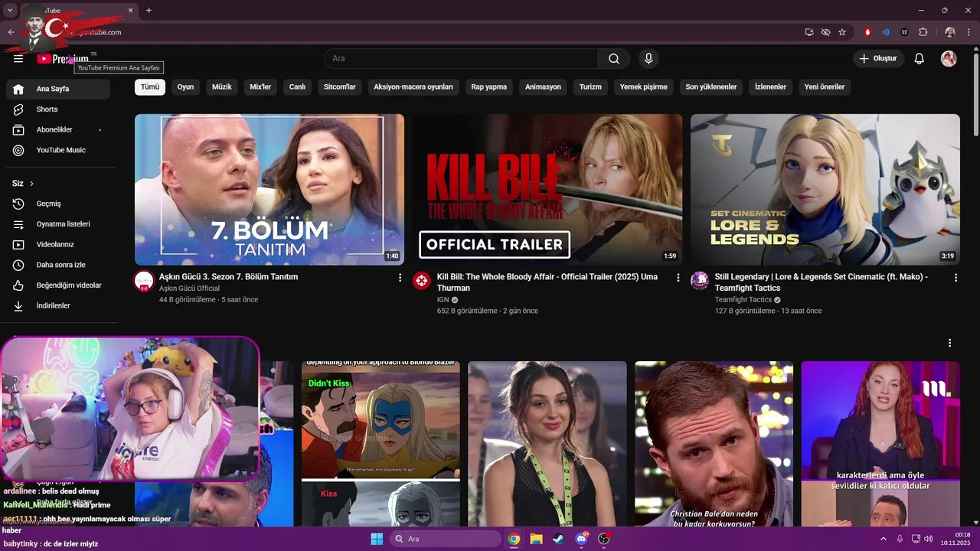
Task: Open the YouTube account avatar menu
Action: click(949, 59)
